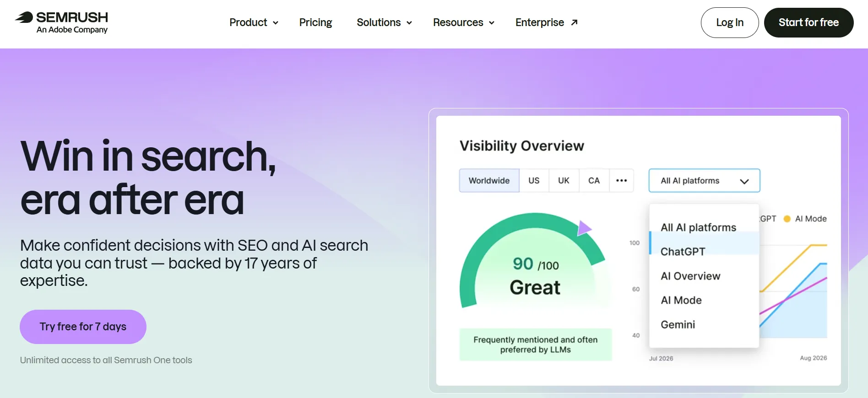Click the Log In button
This screenshot has height=398, width=868.
point(730,22)
